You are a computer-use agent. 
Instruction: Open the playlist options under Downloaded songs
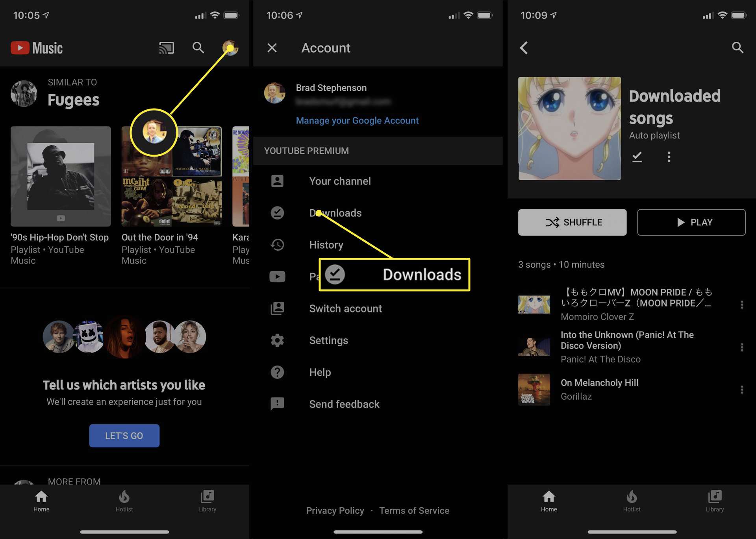coord(669,157)
